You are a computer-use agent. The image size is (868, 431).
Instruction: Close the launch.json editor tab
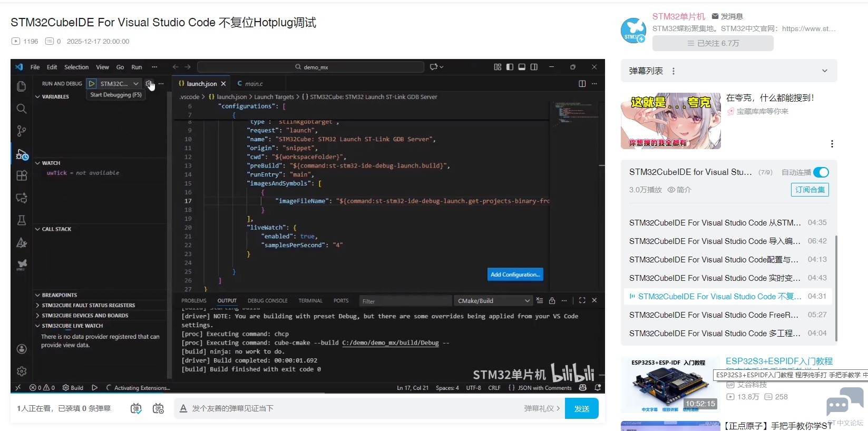click(x=223, y=84)
